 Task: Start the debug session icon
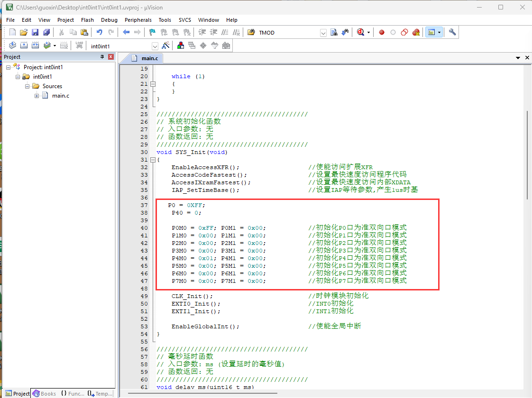[361, 32]
